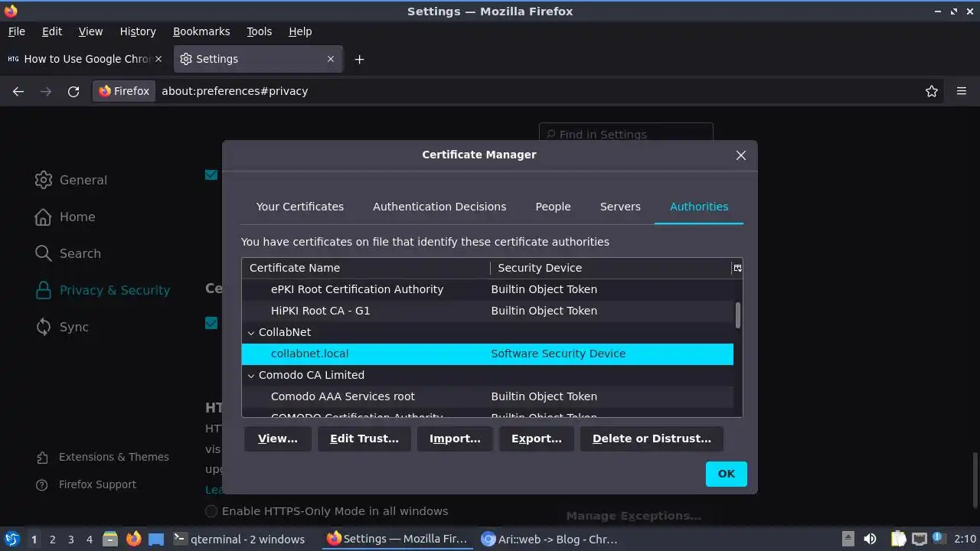
Task: Select the HiPKI Root CA - G1 row
Action: (x=488, y=311)
